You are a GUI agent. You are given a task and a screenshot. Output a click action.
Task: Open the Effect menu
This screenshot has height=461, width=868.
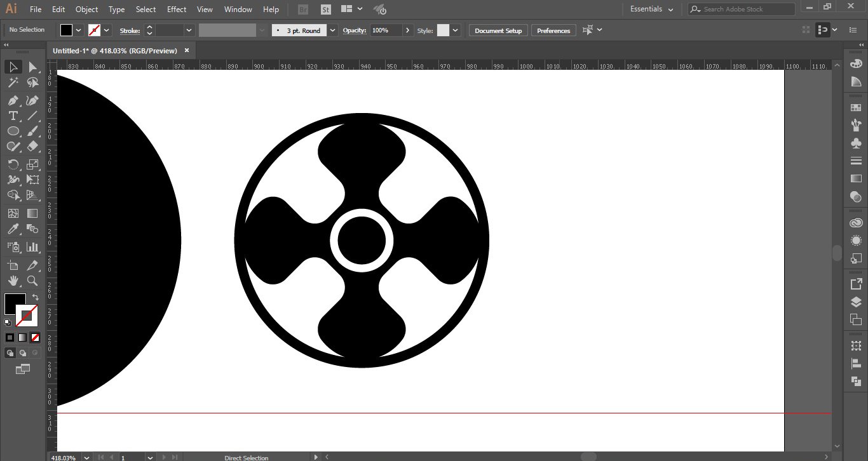[x=177, y=10]
